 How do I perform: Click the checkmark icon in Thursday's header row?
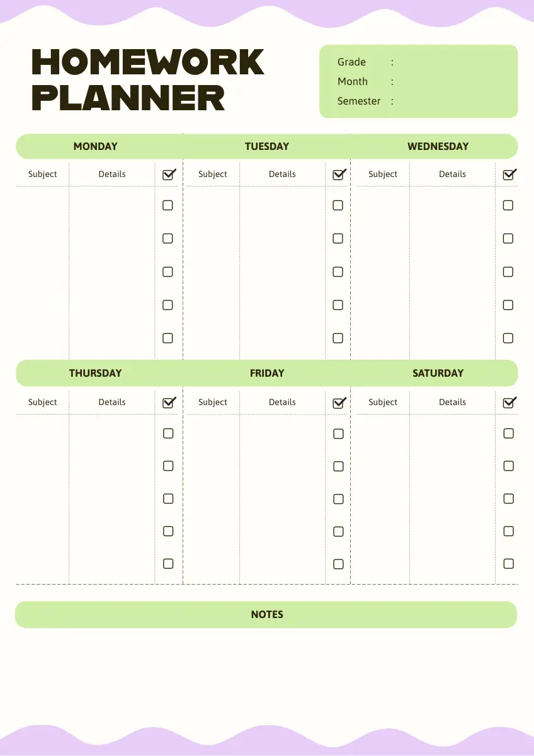168,403
